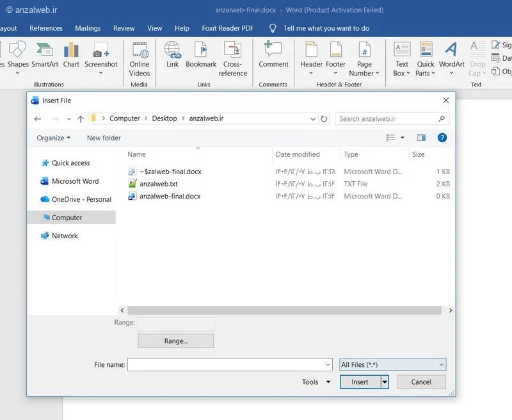Screen dimensions: 512x420
Task: Insert a SmartArt graphic
Action: (45, 55)
